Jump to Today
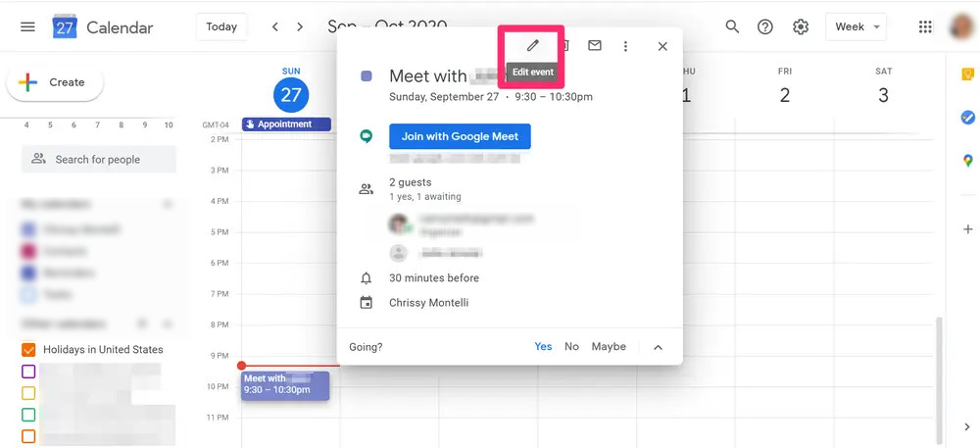Image resolution: width=980 pixels, height=448 pixels. (x=221, y=26)
